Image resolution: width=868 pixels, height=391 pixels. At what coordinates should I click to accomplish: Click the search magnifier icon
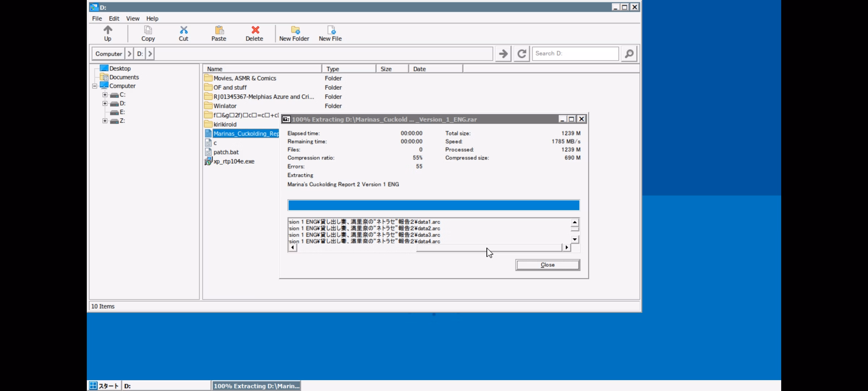629,54
